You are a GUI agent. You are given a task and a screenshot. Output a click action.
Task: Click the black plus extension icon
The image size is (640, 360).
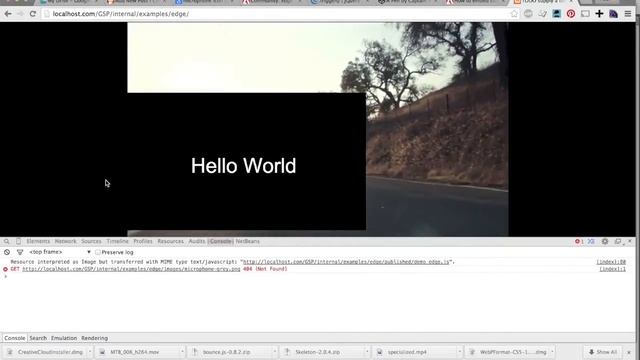(599, 14)
